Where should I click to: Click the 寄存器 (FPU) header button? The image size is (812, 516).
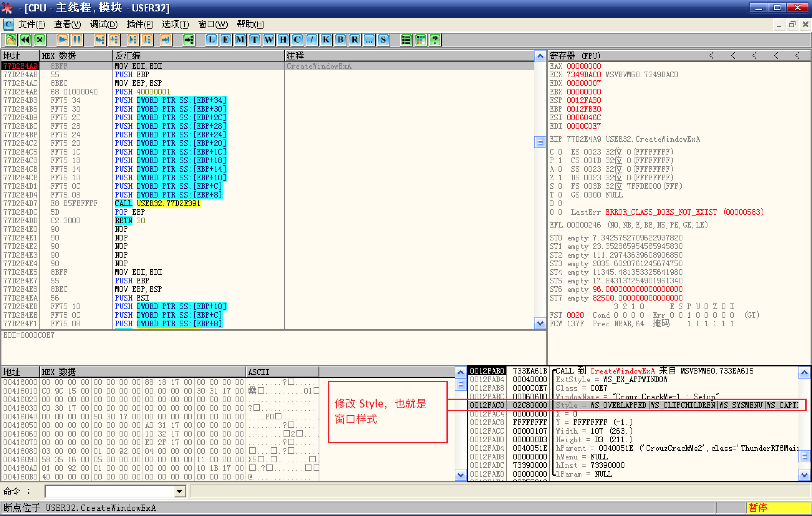pyautogui.click(x=575, y=56)
